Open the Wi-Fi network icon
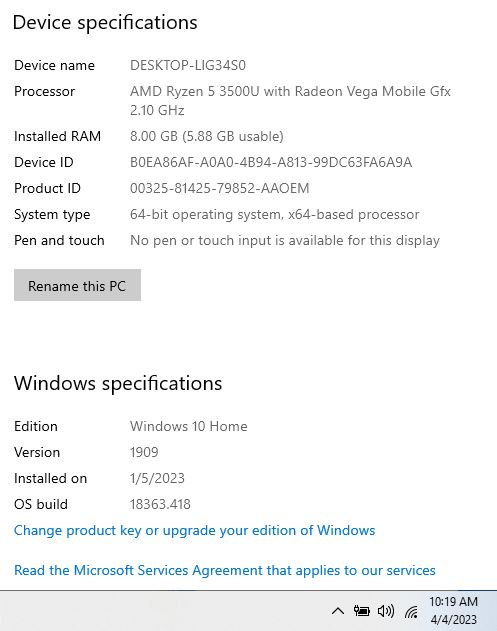Screen dimensions: 497x631 click(x=411, y=612)
